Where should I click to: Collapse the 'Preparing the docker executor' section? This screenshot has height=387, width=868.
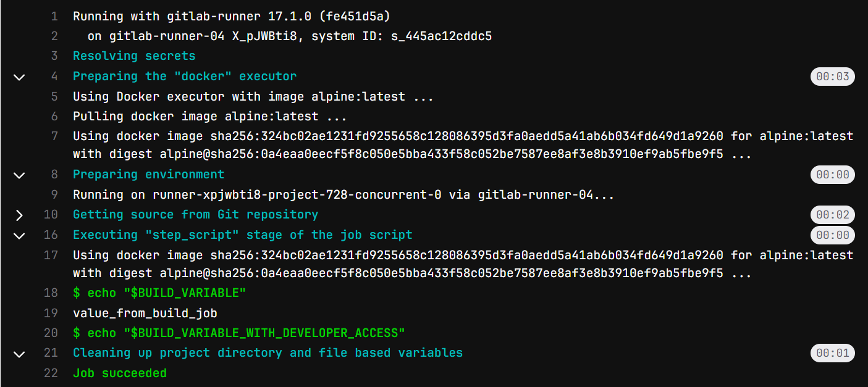(19, 77)
